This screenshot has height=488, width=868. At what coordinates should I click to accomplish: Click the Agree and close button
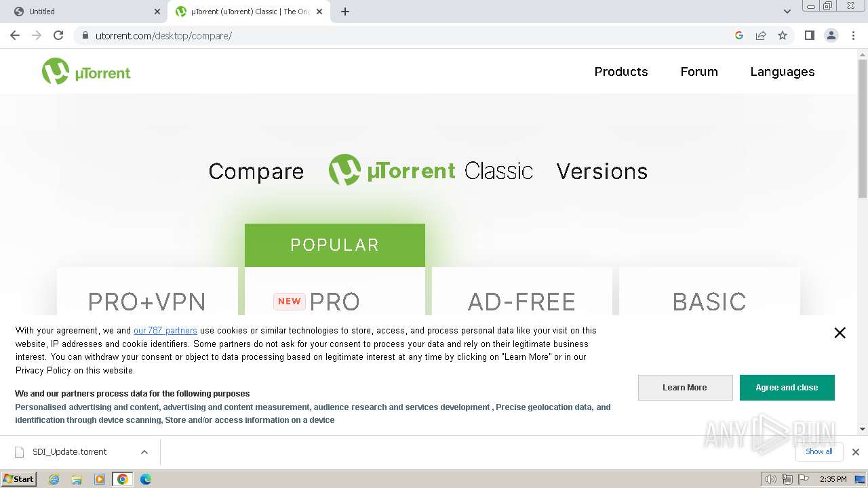pyautogui.click(x=787, y=388)
